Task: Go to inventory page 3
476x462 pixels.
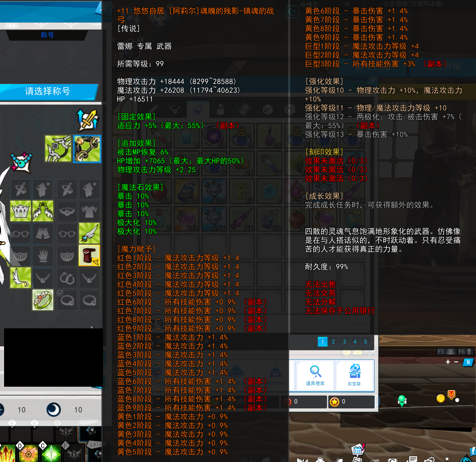Action: pyautogui.click(x=344, y=342)
